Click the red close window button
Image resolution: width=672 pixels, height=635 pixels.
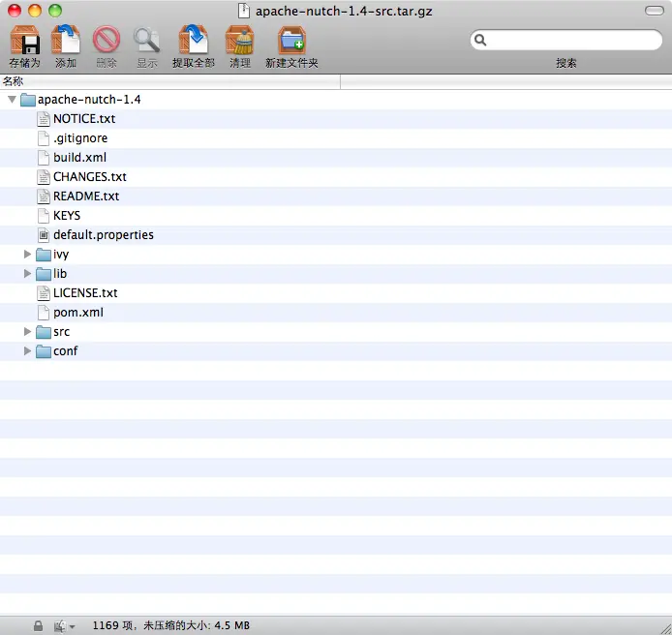(15, 11)
